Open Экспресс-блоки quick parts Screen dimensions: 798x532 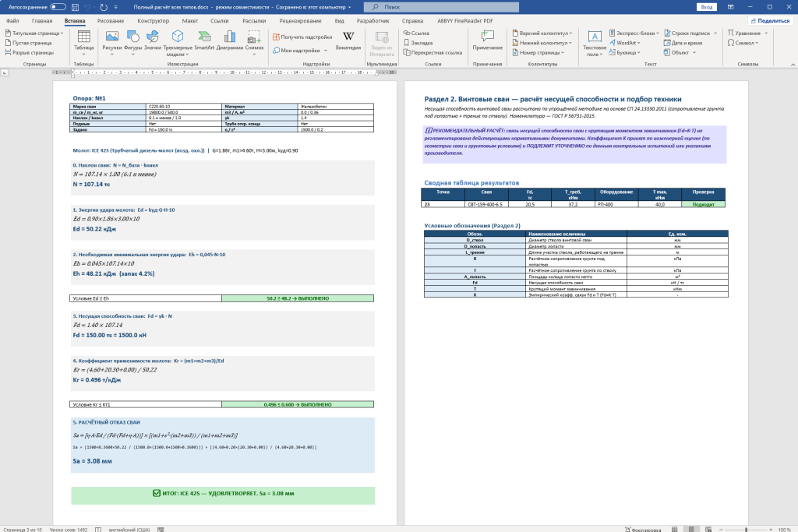coord(634,33)
